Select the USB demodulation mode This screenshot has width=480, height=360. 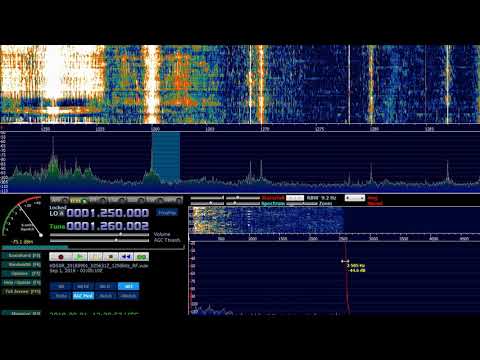[136, 200]
